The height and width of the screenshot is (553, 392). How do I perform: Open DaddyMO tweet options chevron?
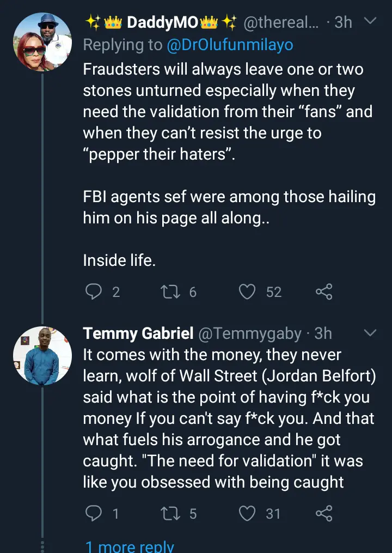370,21
